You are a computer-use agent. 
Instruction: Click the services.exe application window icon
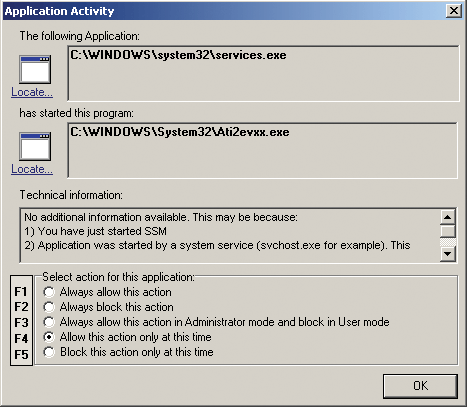35,70
